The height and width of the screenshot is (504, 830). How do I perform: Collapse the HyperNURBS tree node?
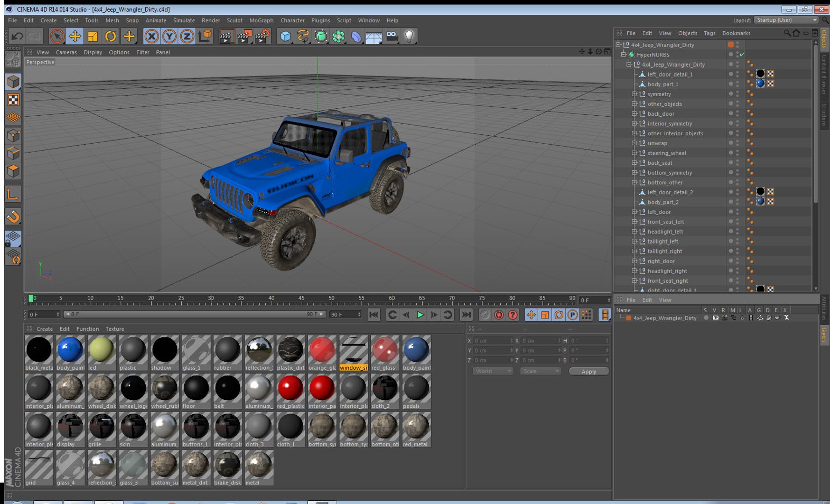coord(623,55)
